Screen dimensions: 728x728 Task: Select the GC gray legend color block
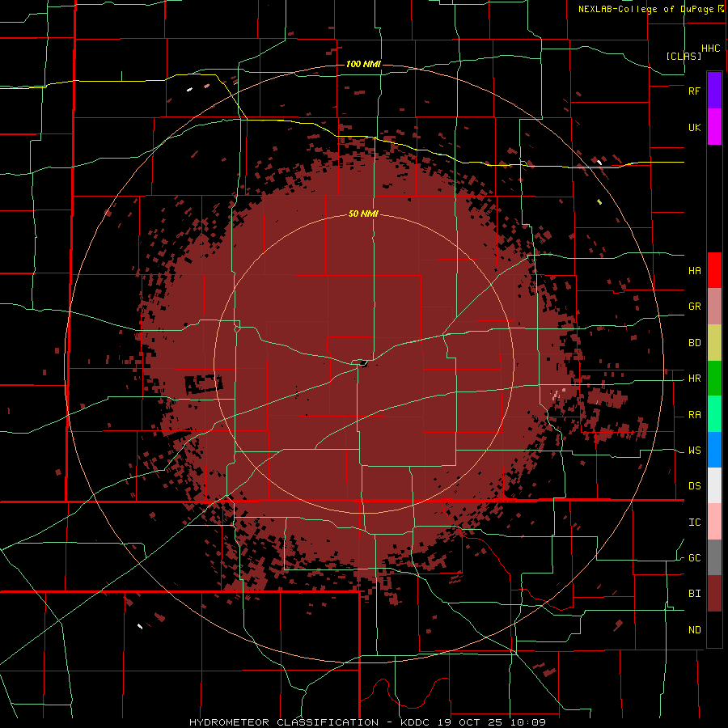tap(714, 557)
